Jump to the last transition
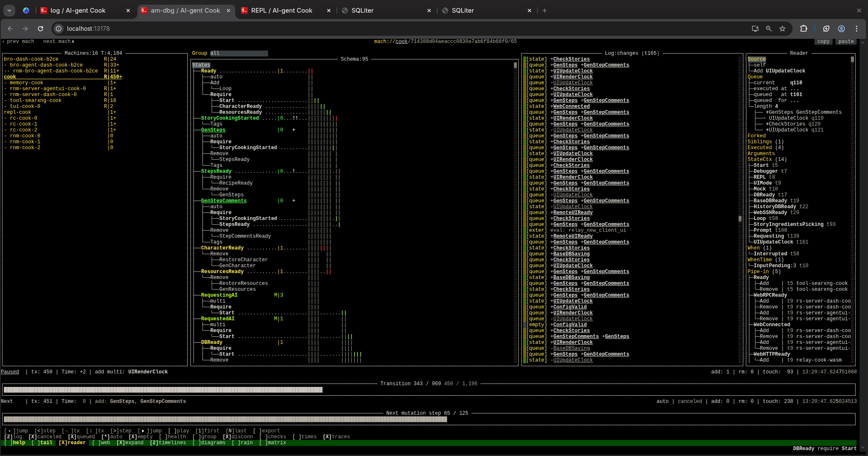 click(x=236, y=431)
